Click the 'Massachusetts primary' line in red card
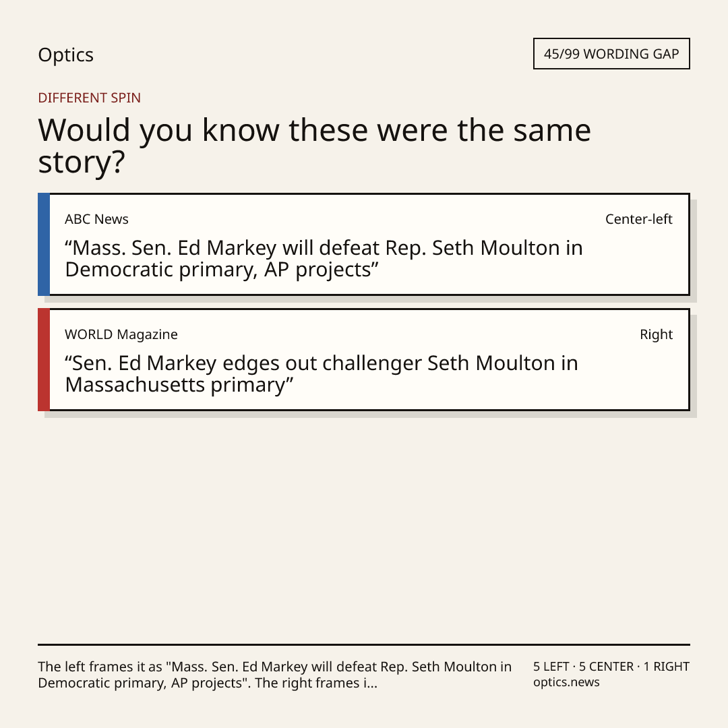This screenshot has width=728, height=728. click(179, 385)
